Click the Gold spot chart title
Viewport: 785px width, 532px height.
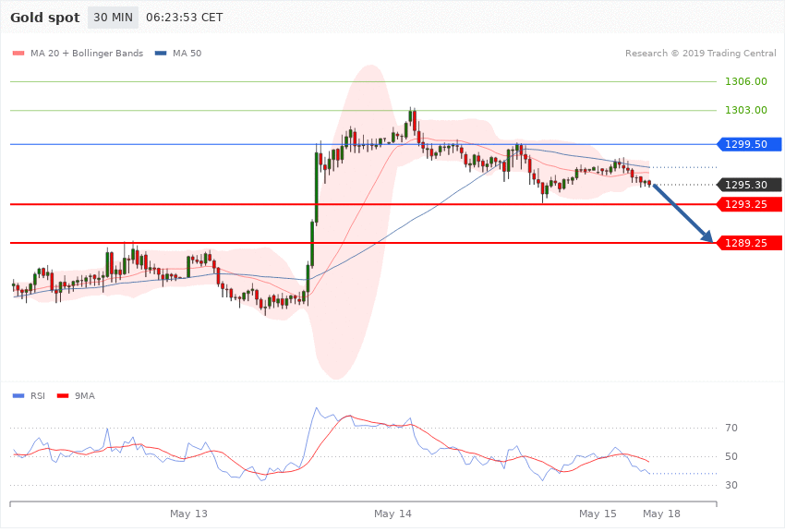click(x=45, y=18)
